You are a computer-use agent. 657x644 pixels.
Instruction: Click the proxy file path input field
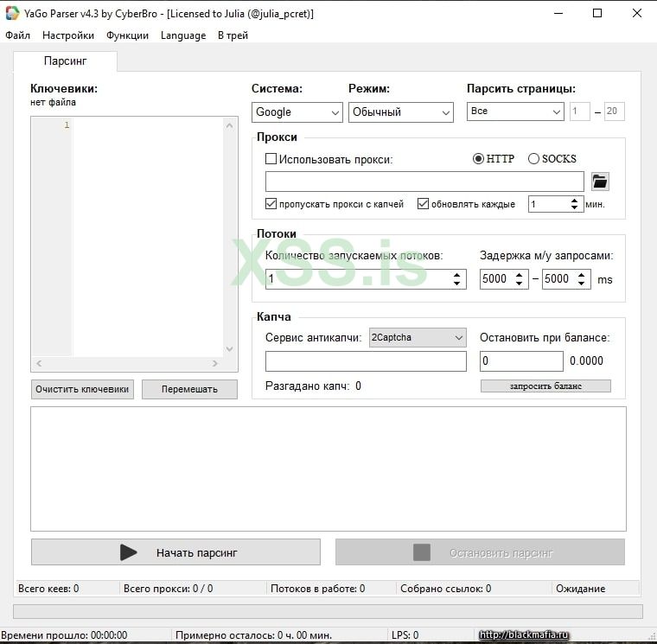pyautogui.click(x=424, y=182)
